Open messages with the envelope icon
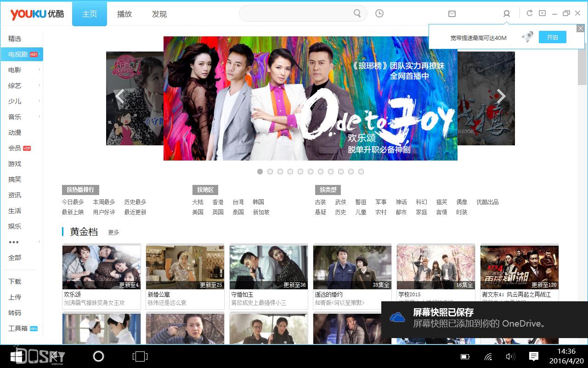The image size is (588, 368). 452,14
